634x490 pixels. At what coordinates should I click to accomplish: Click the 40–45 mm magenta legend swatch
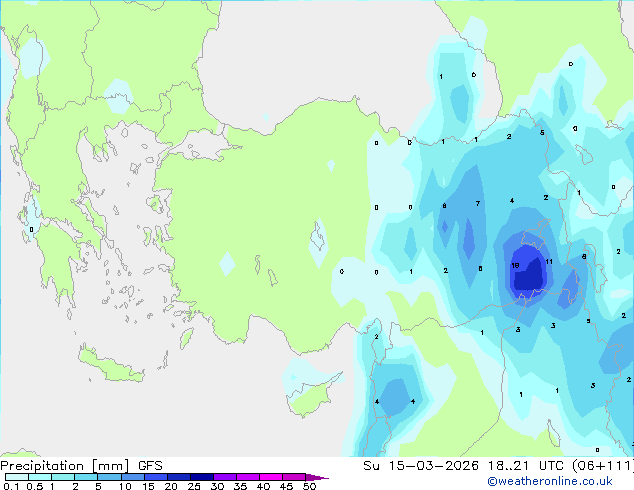coord(271,477)
